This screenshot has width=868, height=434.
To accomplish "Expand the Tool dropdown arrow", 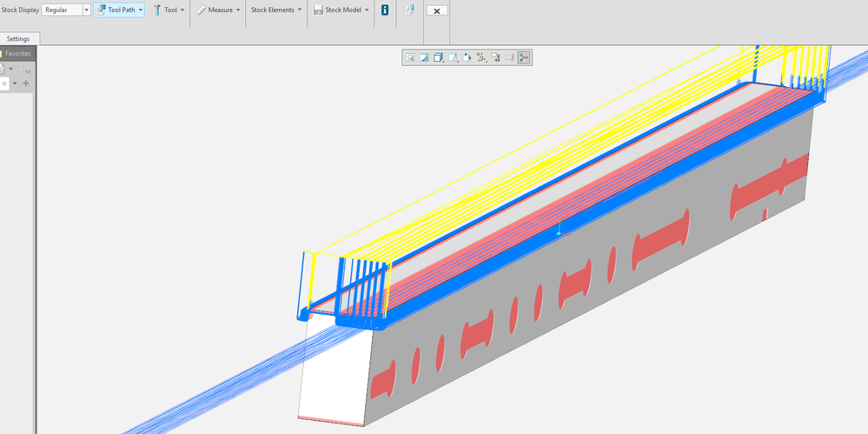I will [x=182, y=10].
